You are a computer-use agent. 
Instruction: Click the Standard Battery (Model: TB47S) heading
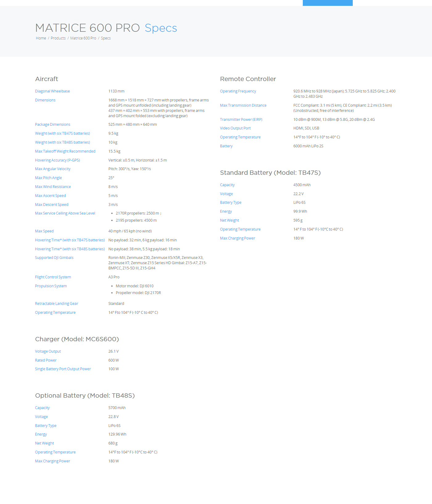click(x=270, y=173)
